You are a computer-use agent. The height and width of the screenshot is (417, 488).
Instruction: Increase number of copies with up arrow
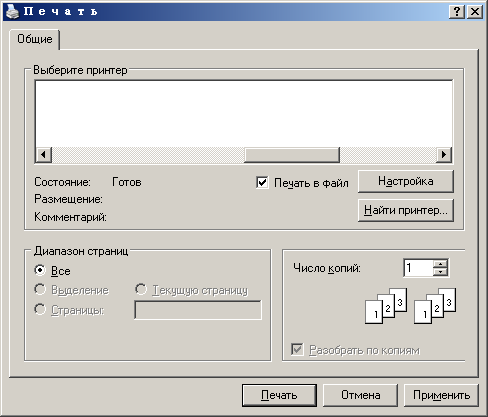pos(441,264)
